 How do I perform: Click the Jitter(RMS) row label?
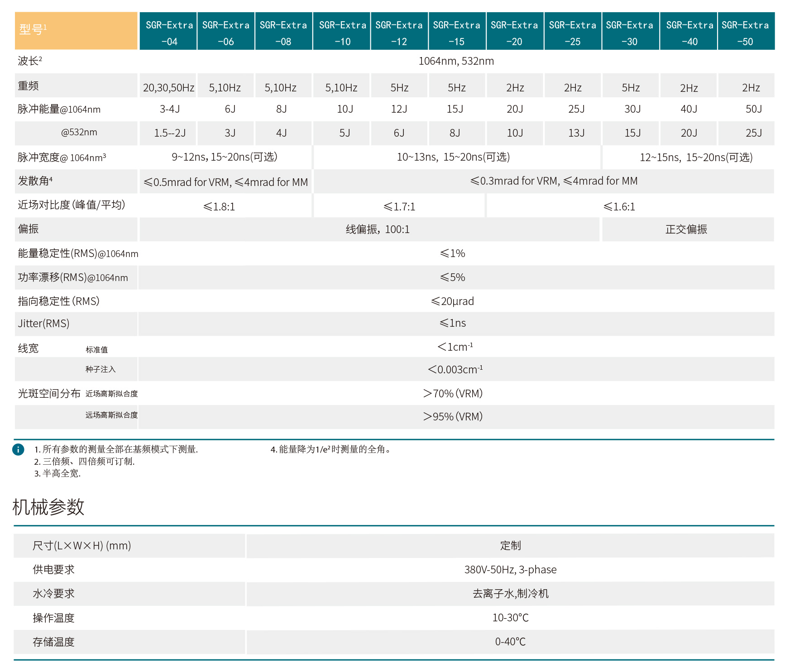44,324
